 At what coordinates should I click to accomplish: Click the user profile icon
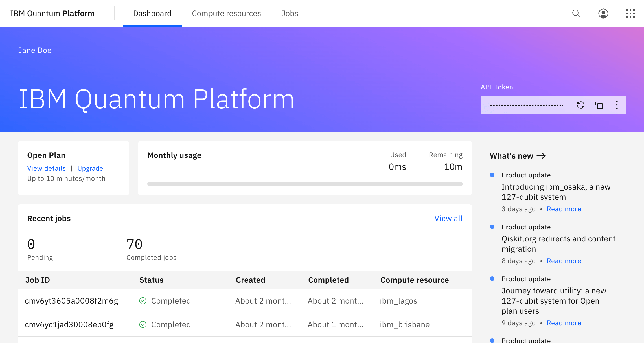[x=603, y=13]
